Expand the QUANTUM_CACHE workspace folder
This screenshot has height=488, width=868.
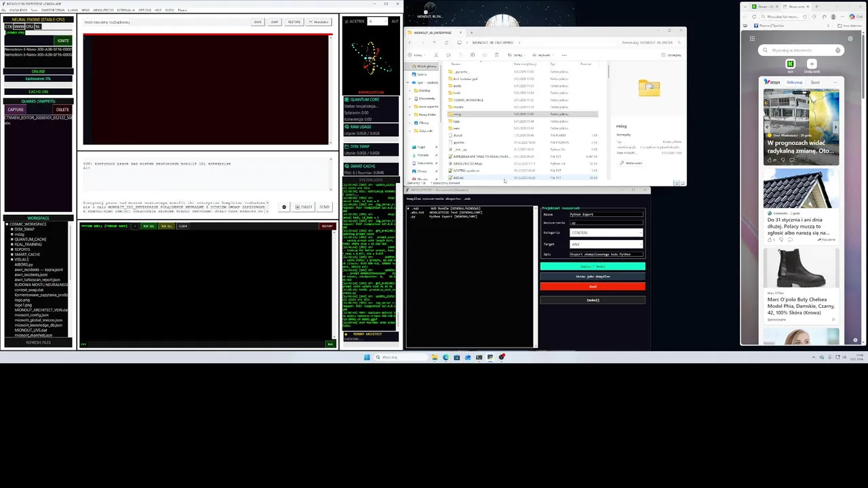[x=12, y=239]
